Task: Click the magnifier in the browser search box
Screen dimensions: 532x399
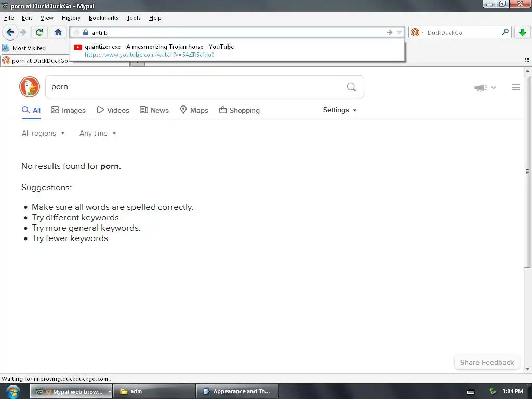Action: click(x=505, y=32)
